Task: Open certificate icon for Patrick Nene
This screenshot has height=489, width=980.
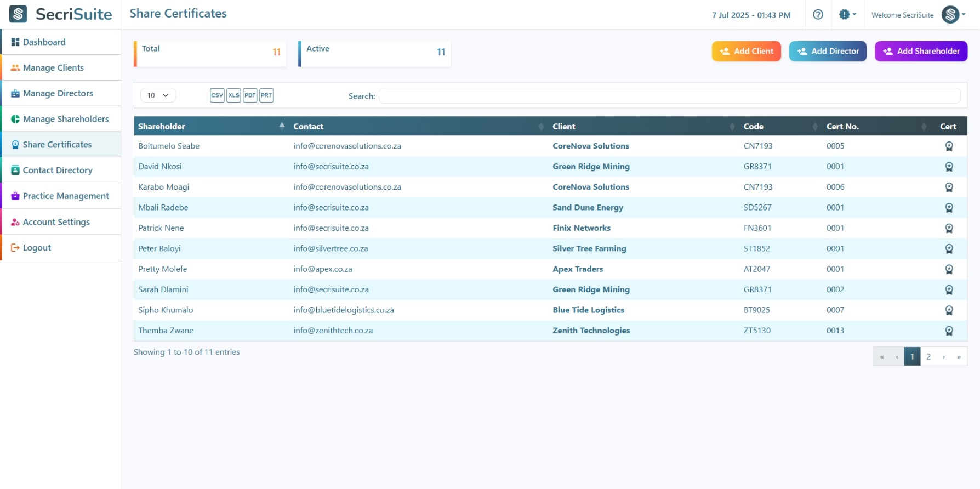Action: (949, 228)
